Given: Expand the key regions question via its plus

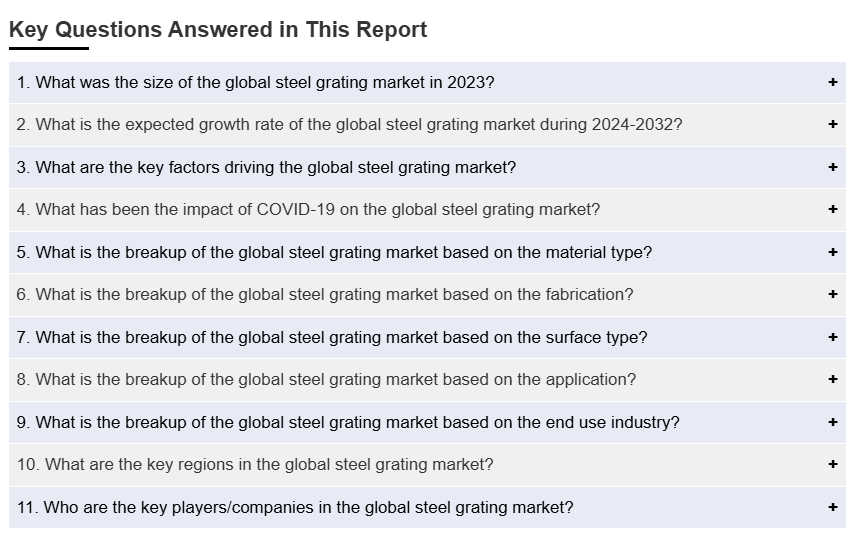Looking at the screenshot, I should (x=832, y=465).
